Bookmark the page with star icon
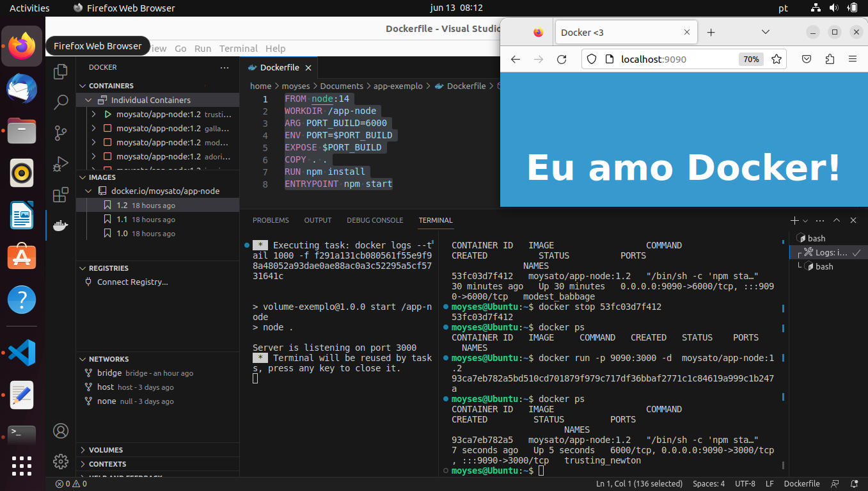This screenshot has width=868, height=491. click(777, 59)
